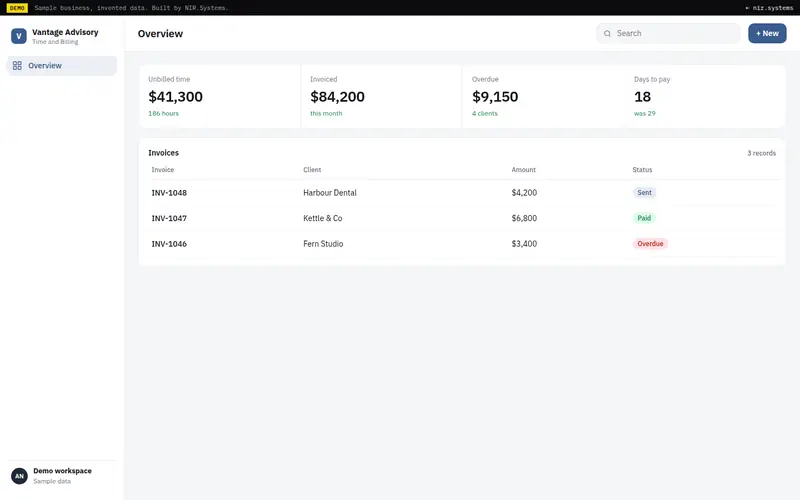Click the $4,200 amount cell
Screen dimensions: 800x500
click(x=524, y=193)
